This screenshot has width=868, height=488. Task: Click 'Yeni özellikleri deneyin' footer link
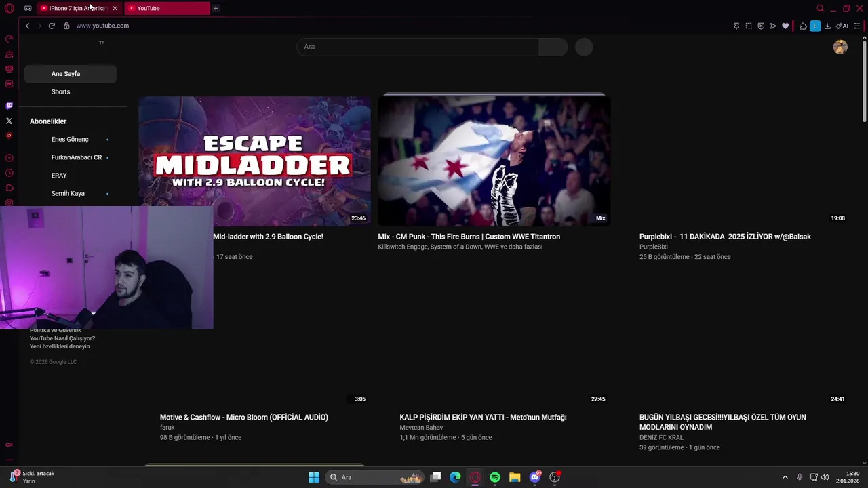60,346
